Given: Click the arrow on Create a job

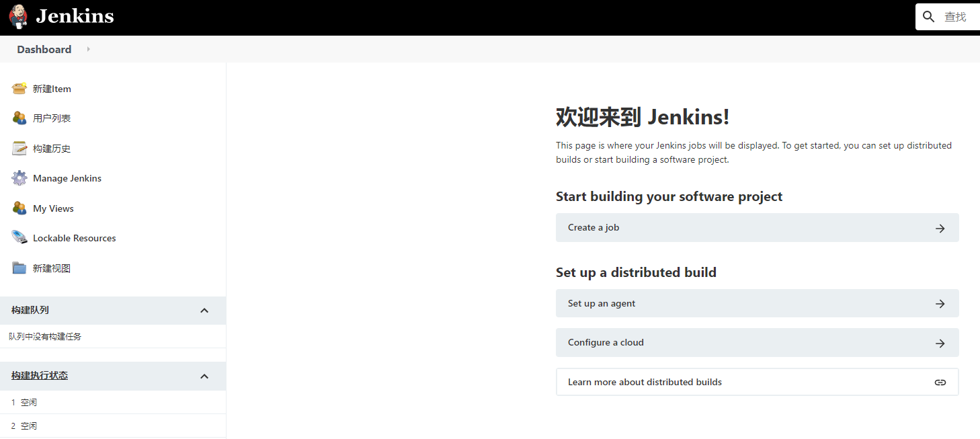Looking at the screenshot, I should [x=940, y=229].
